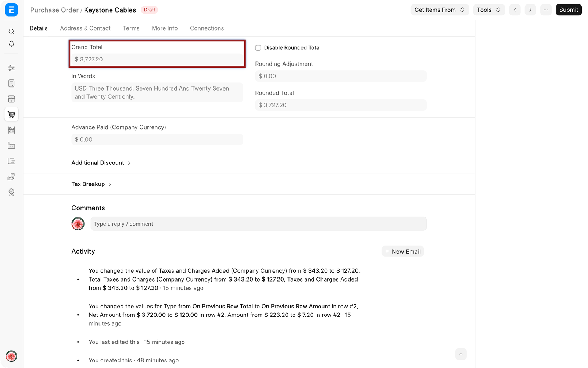The image size is (588, 368).
Task: Open the Quality award ribbon sidebar icon
Action: (x=11, y=192)
